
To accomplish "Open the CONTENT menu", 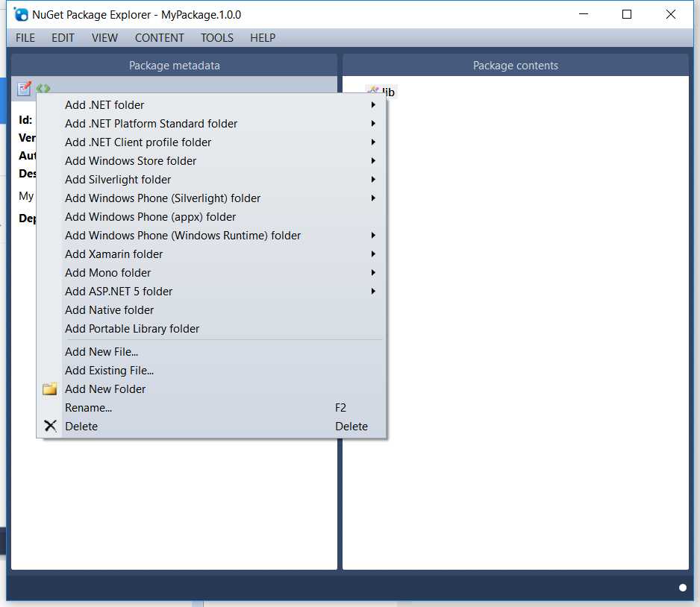I will [160, 38].
